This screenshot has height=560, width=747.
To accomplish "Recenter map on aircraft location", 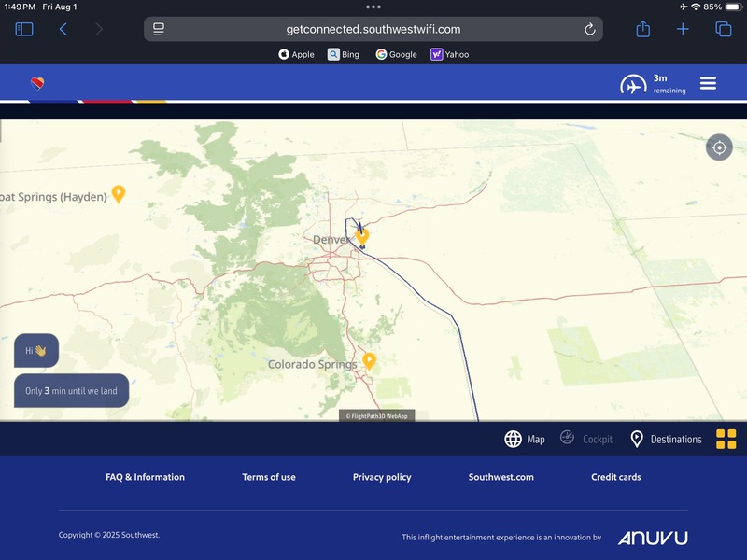I will pyautogui.click(x=719, y=147).
